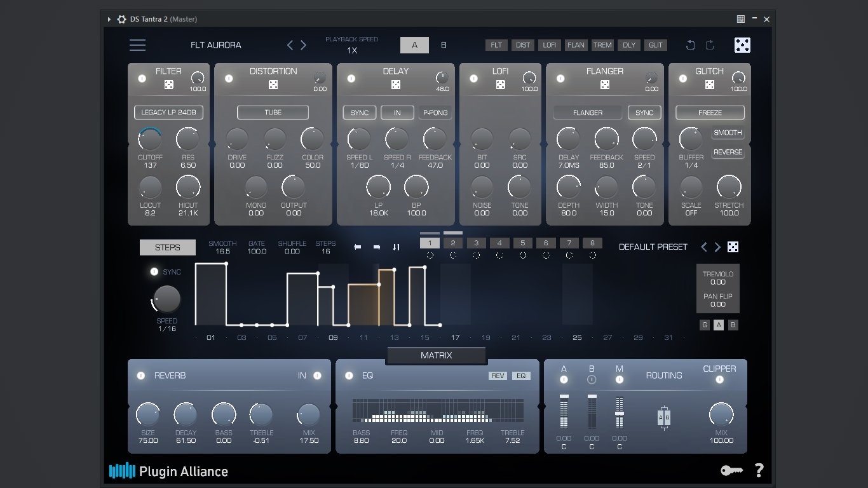Viewport: 868px width, 488px height.
Task: Open the FLANGER mode dropdown
Action: click(587, 112)
